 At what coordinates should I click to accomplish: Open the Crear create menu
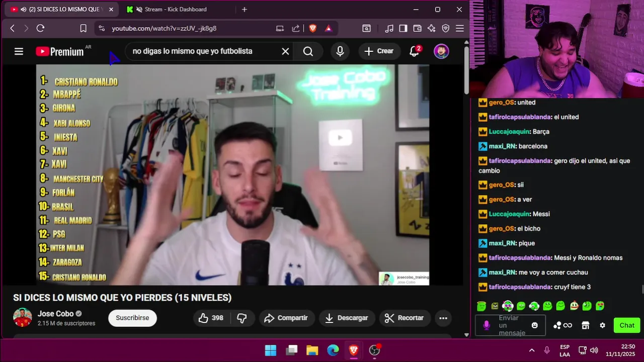379,51
